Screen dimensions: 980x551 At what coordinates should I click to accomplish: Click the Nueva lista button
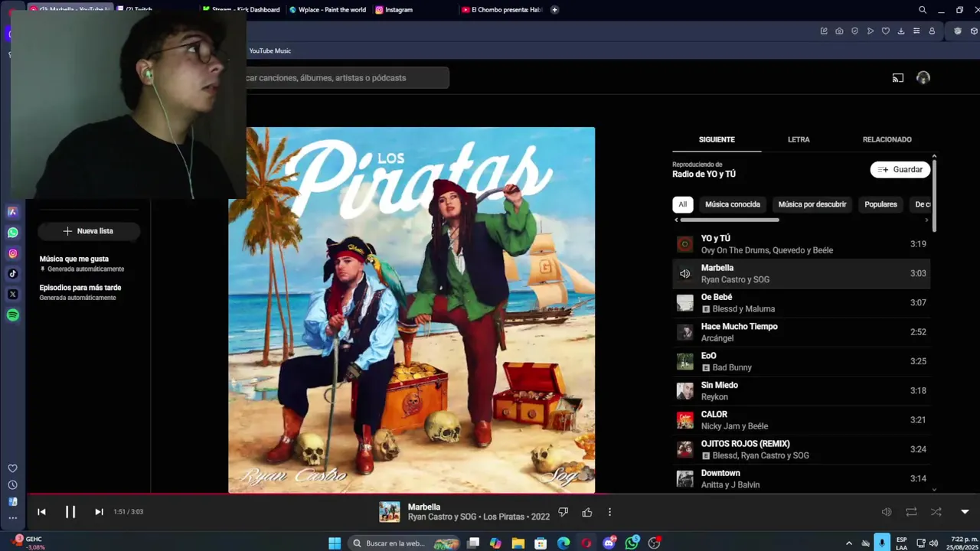[88, 231]
